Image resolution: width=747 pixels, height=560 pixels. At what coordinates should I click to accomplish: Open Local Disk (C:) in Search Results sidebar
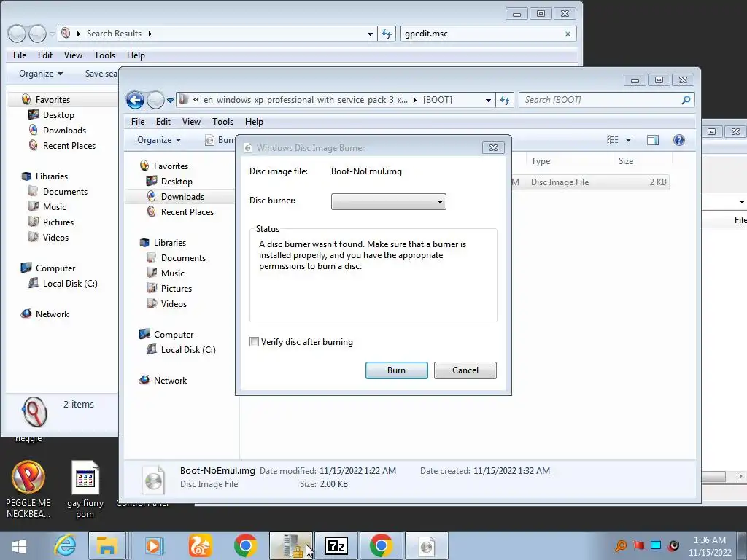pyautogui.click(x=70, y=284)
